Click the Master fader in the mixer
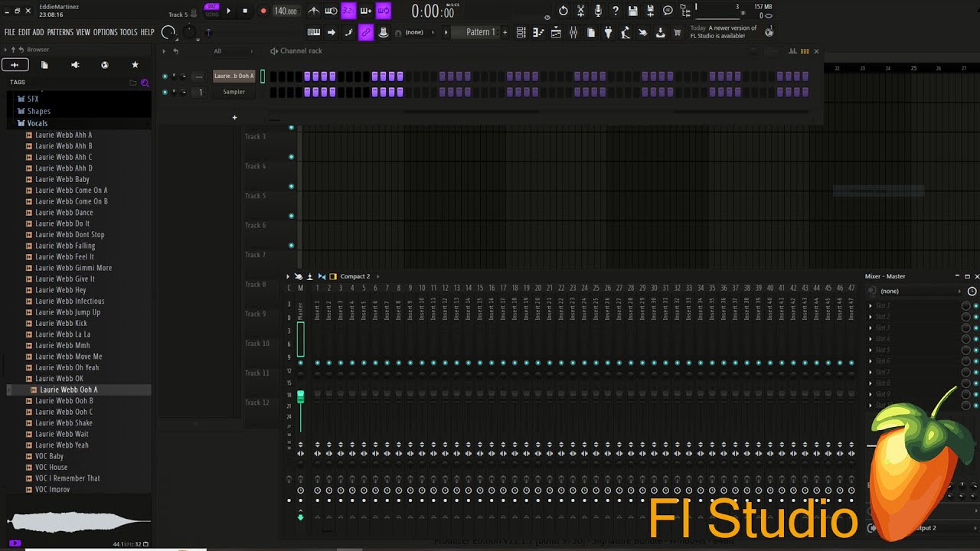This screenshot has width=980, height=551. 300,396
